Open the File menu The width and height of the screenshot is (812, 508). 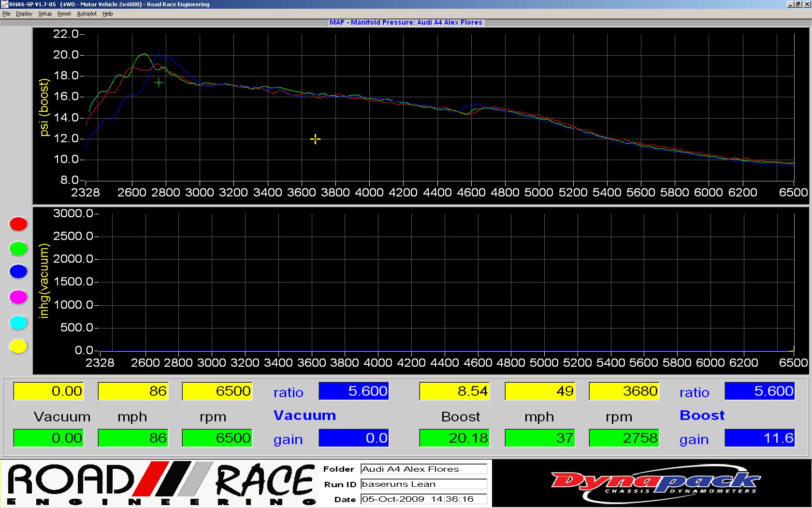pyautogui.click(x=6, y=14)
